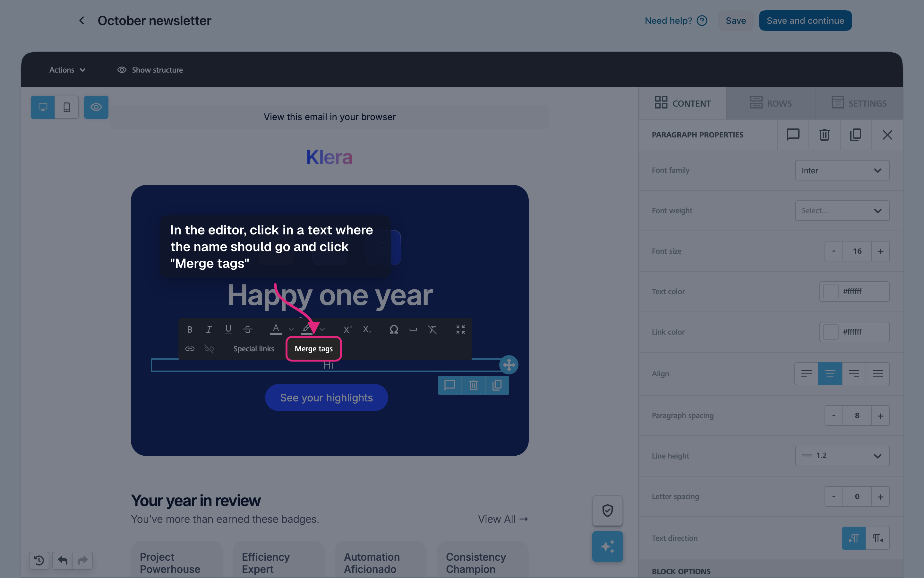Click the Merge tags button
The height and width of the screenshot is (578, 924).
click(313, 349)
